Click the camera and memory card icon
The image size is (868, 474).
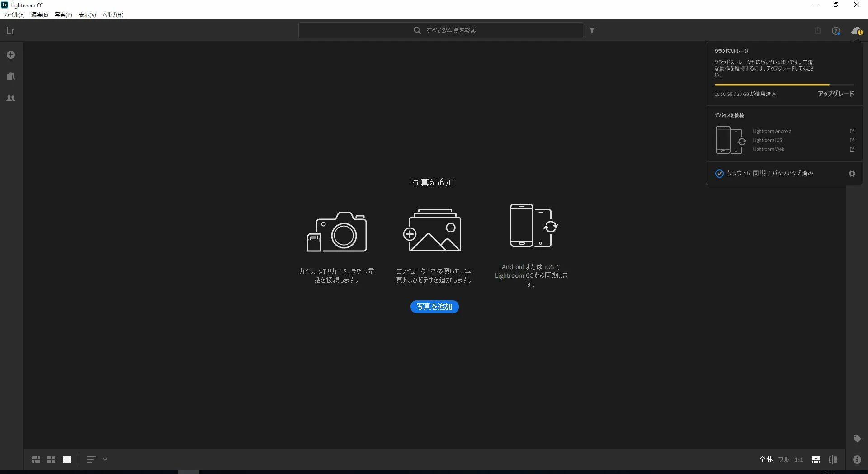click(x=337, y=232)
